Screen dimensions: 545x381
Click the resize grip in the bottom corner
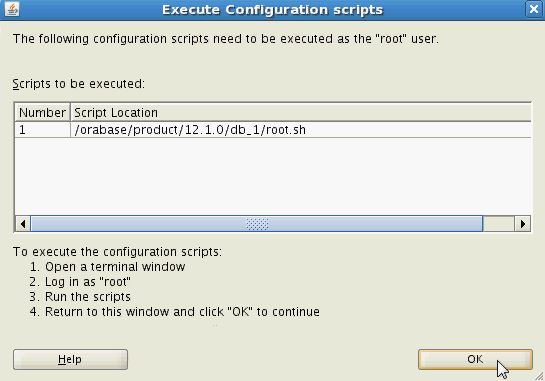(x=539, y=376)
